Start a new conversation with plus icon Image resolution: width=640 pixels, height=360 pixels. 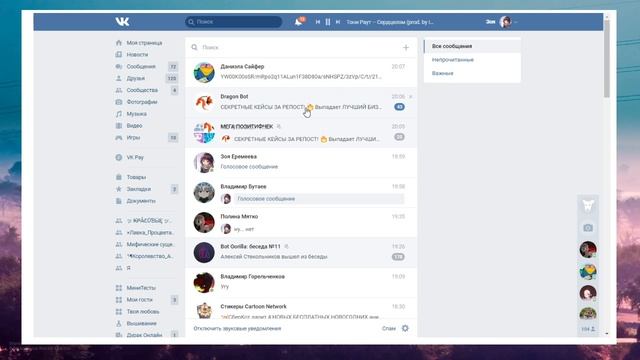click(x=406, y=48)
